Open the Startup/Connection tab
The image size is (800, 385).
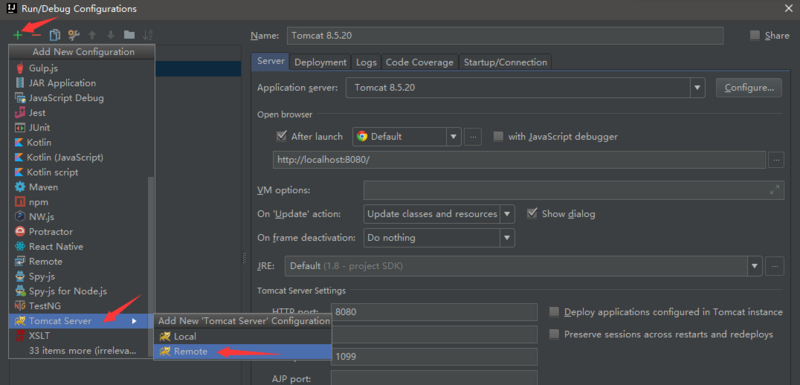(x=505, y=62)
